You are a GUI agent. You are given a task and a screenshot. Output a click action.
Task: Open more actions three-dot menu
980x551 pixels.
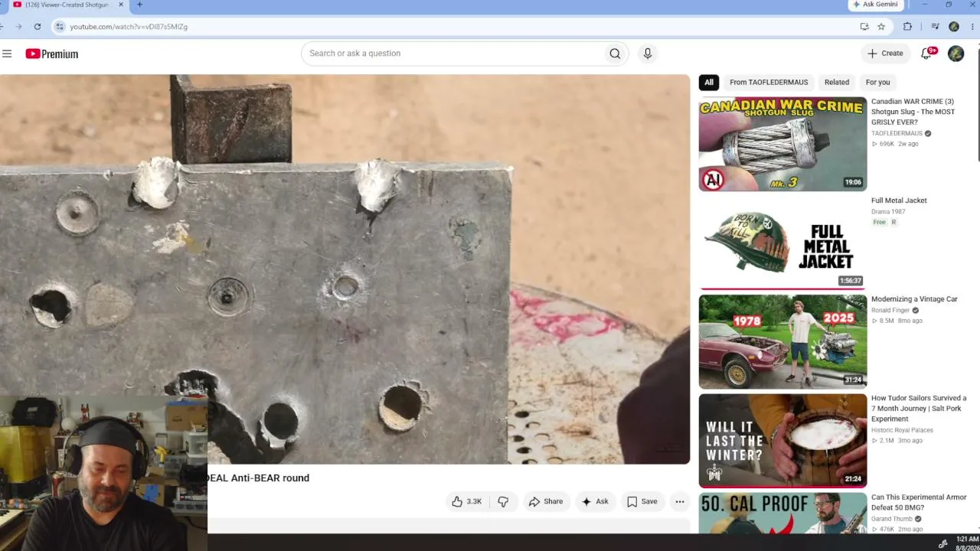(x=679, y=501)
